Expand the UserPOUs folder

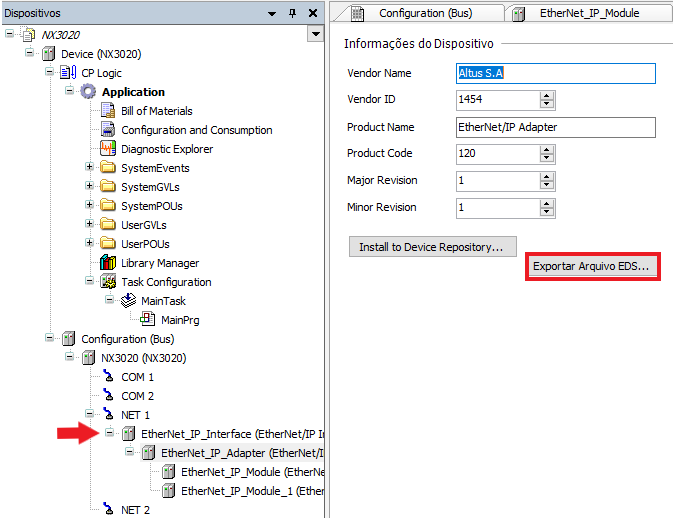(90, 244)
